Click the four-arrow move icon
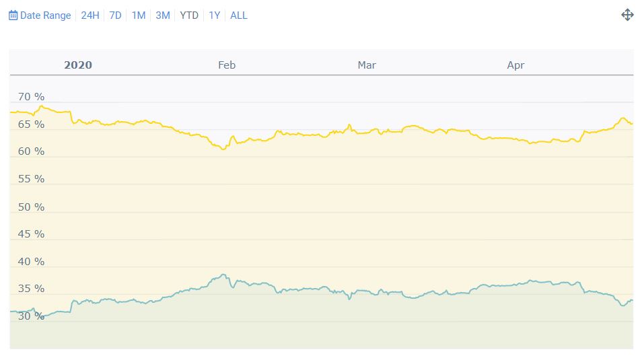Screen dimensions: 644x360 (627, 15)
